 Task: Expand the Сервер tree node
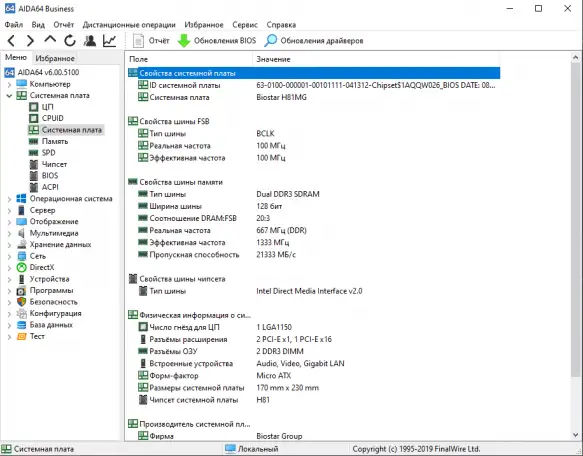pyautogui.click(x=9, y=211)
